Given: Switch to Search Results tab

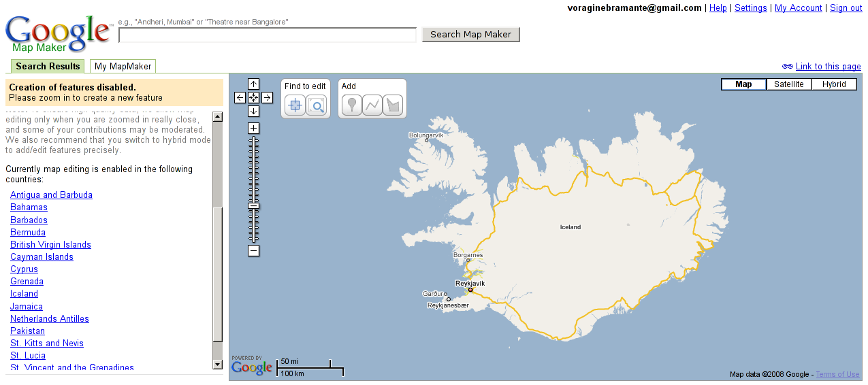Looking at the screenshot, I should [48, 67].
